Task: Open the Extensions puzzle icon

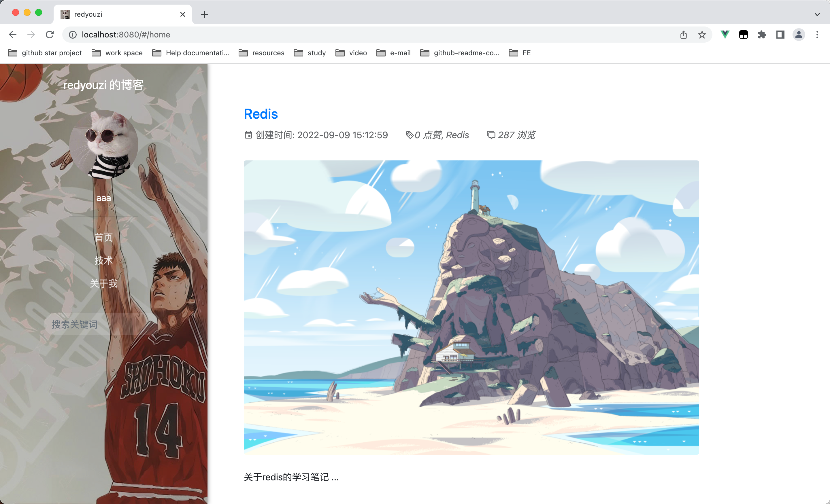Action: [762, 35]
